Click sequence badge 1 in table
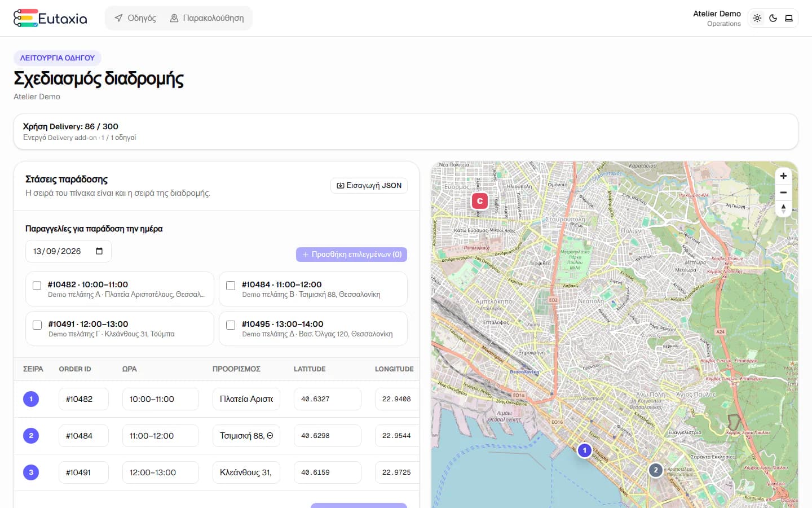Viewport: 812px width, 508px height. pos(31,399)
